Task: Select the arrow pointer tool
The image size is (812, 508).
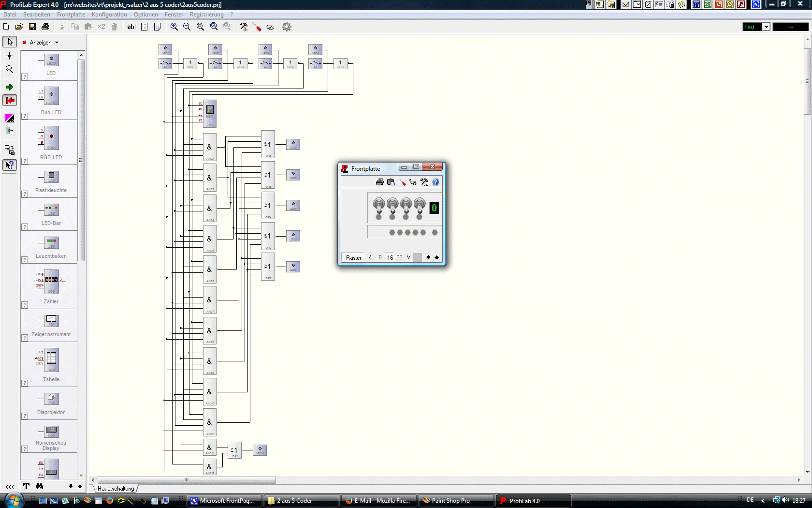Action: click(x=10, y=42)
